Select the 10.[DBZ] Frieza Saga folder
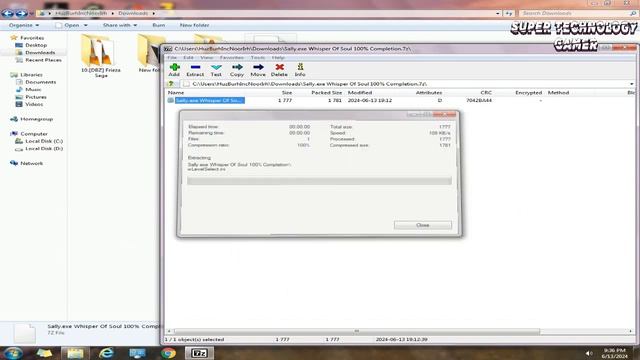640x360 pixels. tap(100, 56)
